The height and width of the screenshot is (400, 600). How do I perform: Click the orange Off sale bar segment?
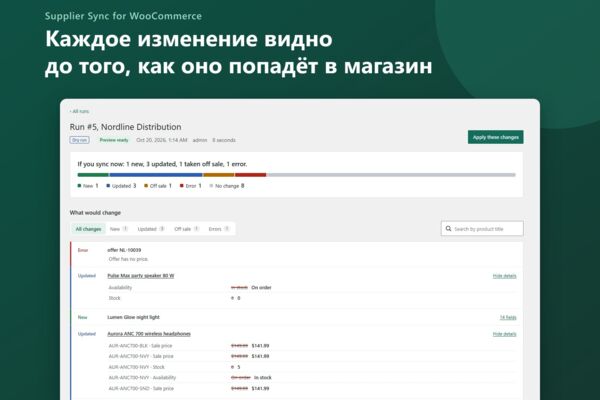(219, 175)
